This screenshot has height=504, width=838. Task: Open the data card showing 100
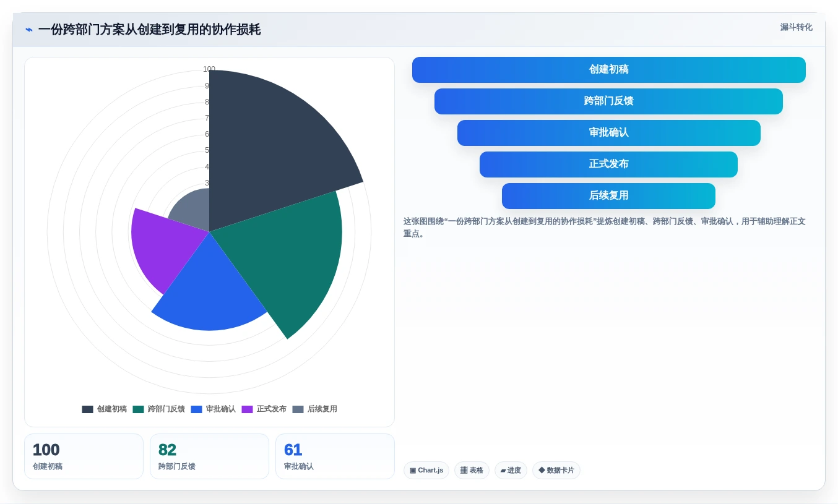coord(84,456)
